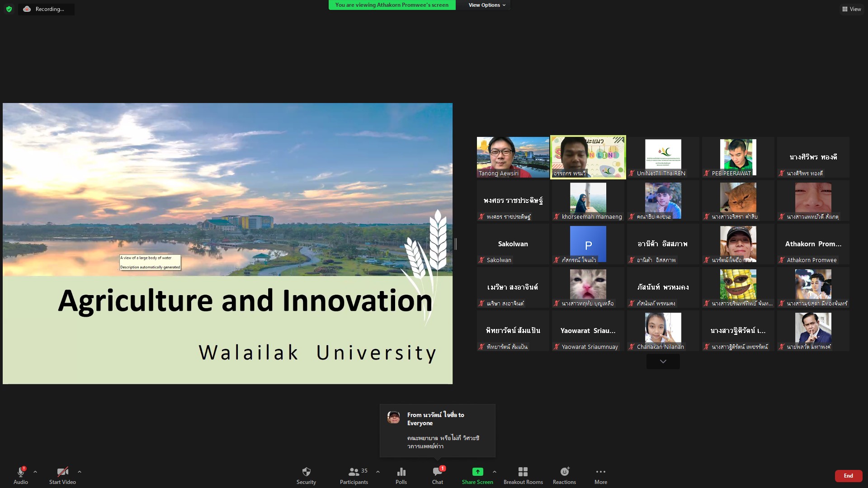This screenshot has width=868, height=488.
Task: Select Tanong Aewsiri's video thumbnail
Action: tap(513, 157)
